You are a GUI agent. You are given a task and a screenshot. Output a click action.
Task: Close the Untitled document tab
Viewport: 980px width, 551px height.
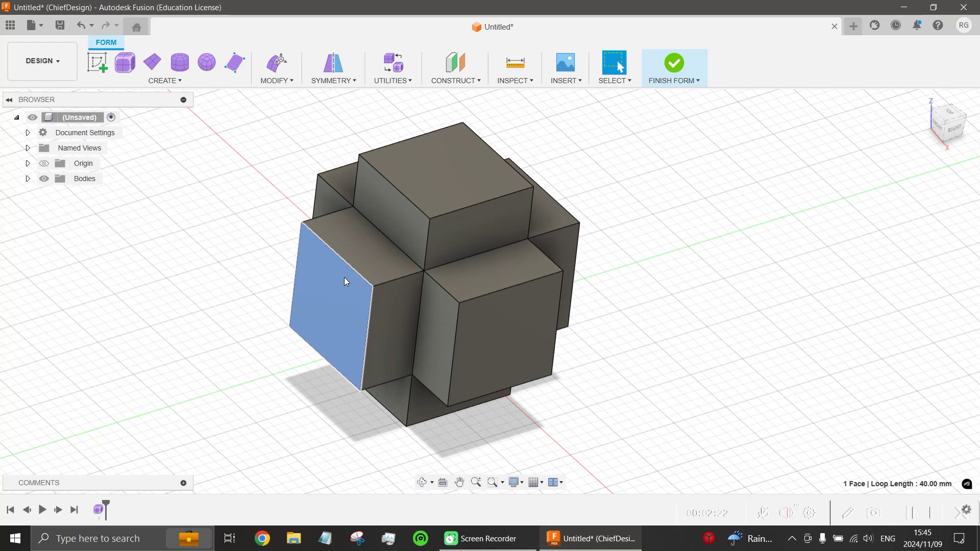click(835, 26)
